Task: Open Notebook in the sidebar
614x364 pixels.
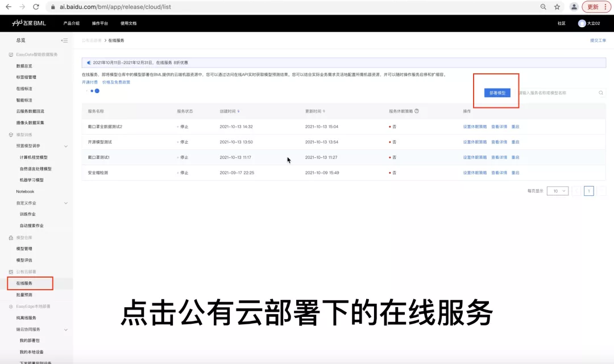Action: coord(25,191)
